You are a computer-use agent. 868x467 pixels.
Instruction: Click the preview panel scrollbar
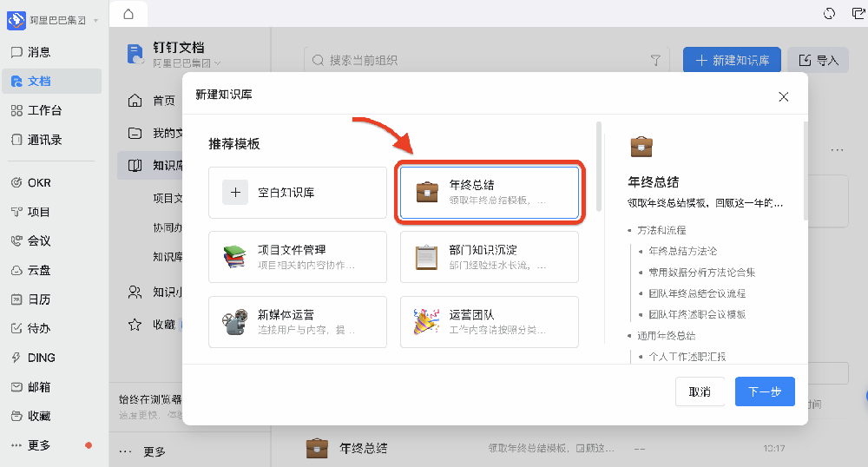point(806,170)
